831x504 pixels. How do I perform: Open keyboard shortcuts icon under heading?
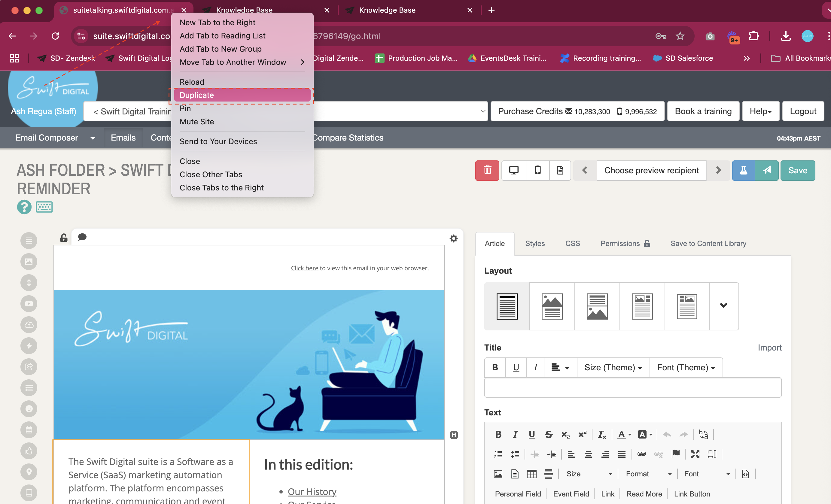(44, 207)
